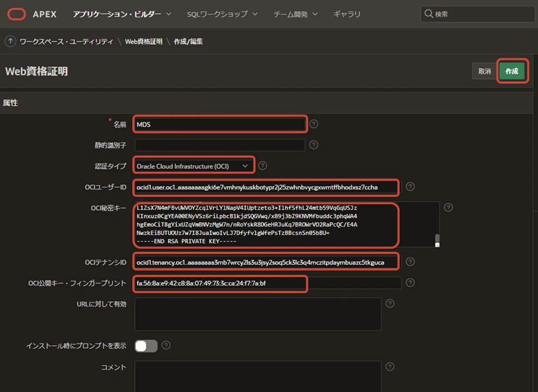
Task: Click the green 作成 button
Action: tap(512, 71)
